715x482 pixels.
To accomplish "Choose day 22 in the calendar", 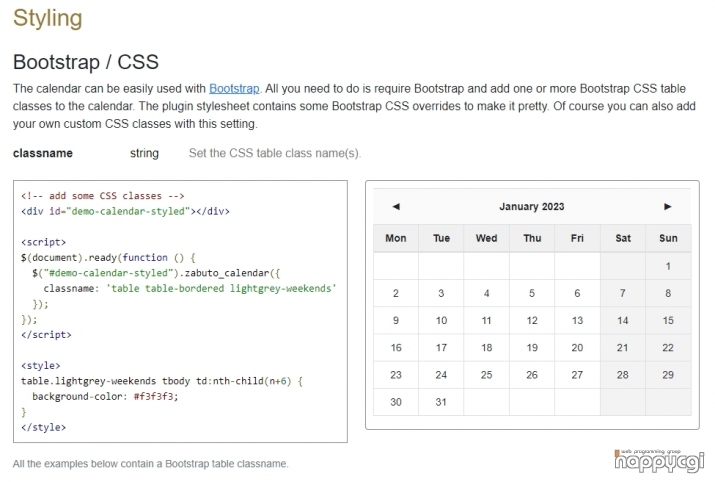I will click(x=668, y=348).
